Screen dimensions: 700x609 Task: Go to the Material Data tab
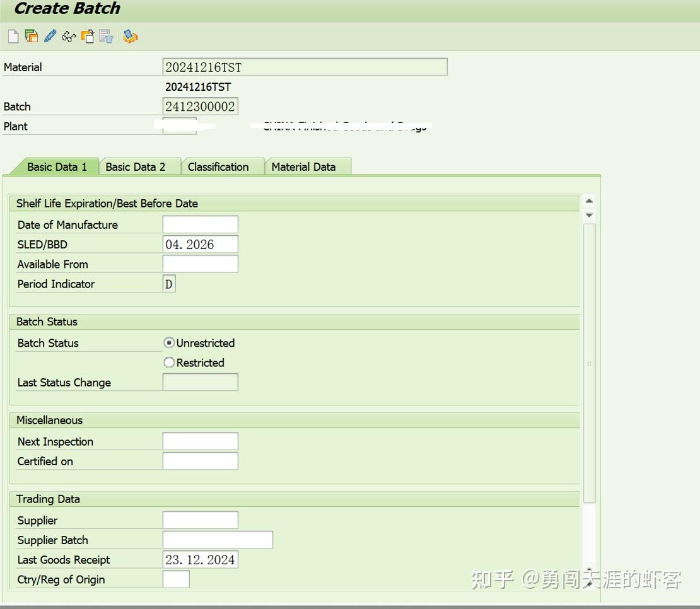308,166
